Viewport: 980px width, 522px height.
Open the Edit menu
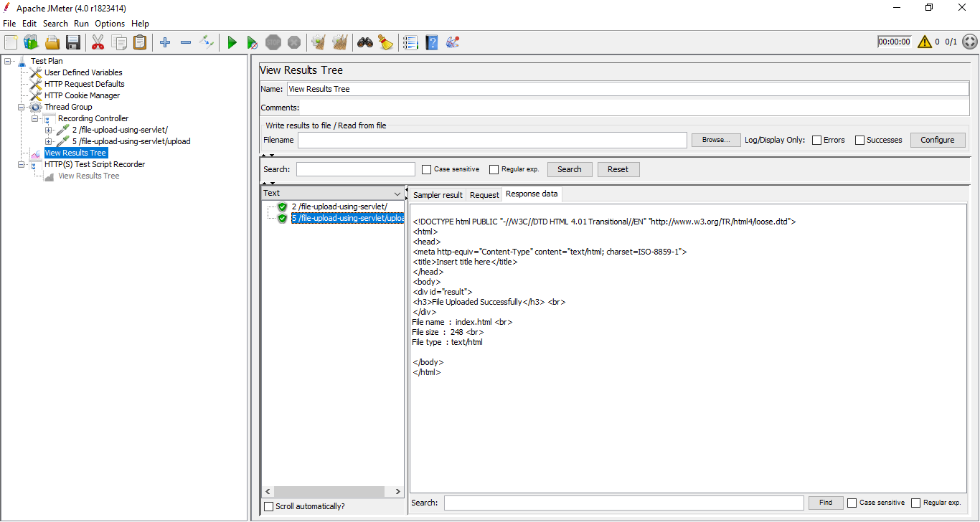(29, 24)
